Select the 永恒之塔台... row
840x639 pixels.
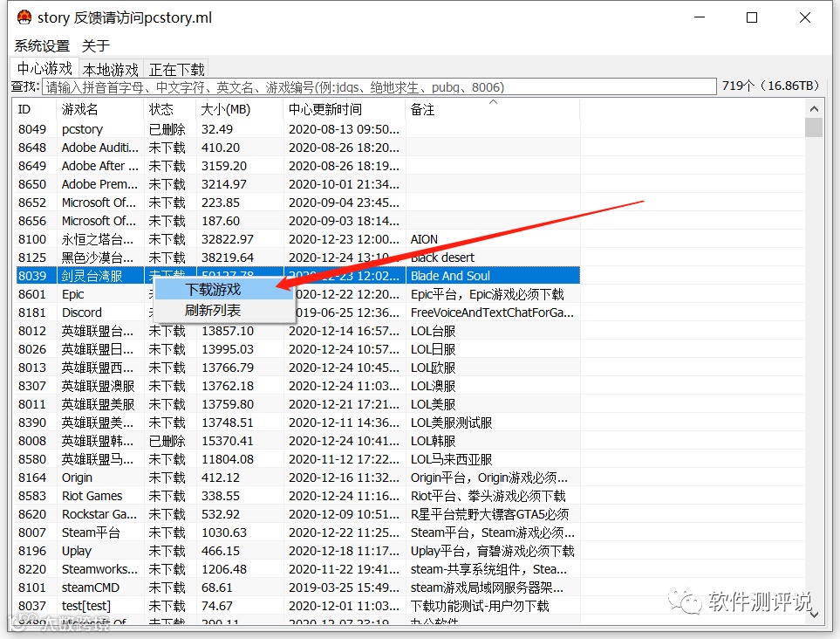click(297, 239)
